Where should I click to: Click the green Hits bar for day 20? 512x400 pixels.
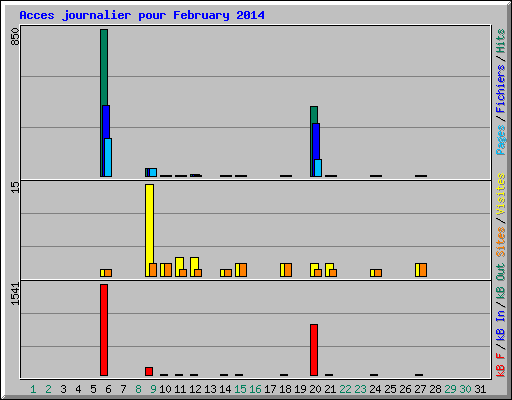[x=314, y=114]
